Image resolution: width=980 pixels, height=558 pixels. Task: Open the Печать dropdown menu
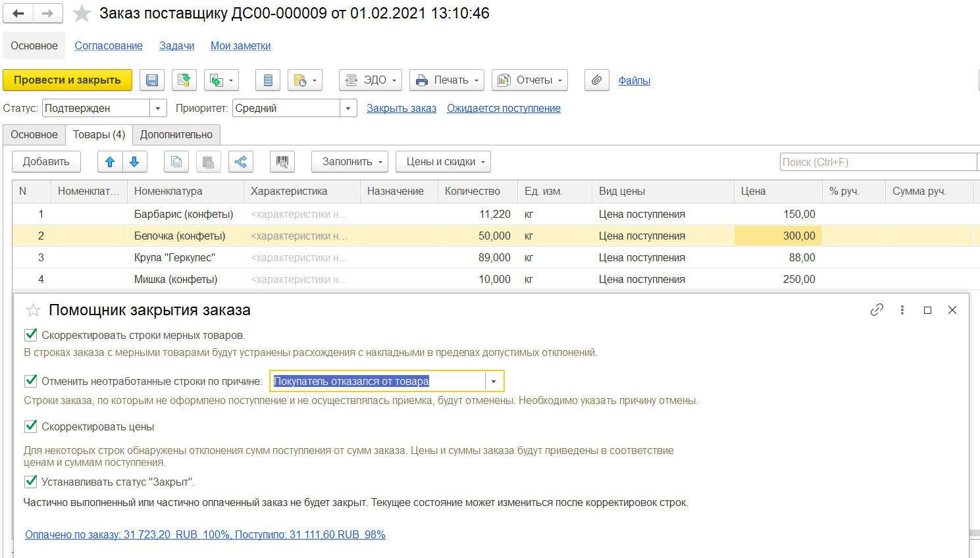pos(447,80)
